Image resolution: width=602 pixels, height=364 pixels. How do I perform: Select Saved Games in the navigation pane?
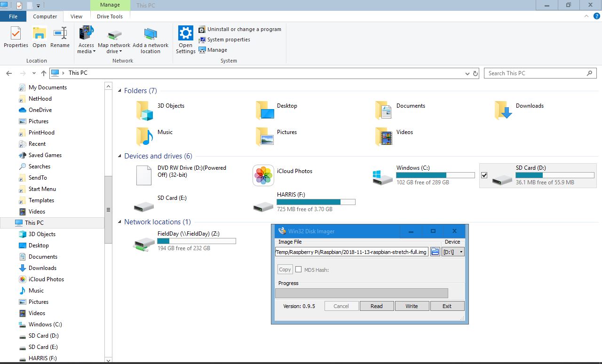click(45, 155)
